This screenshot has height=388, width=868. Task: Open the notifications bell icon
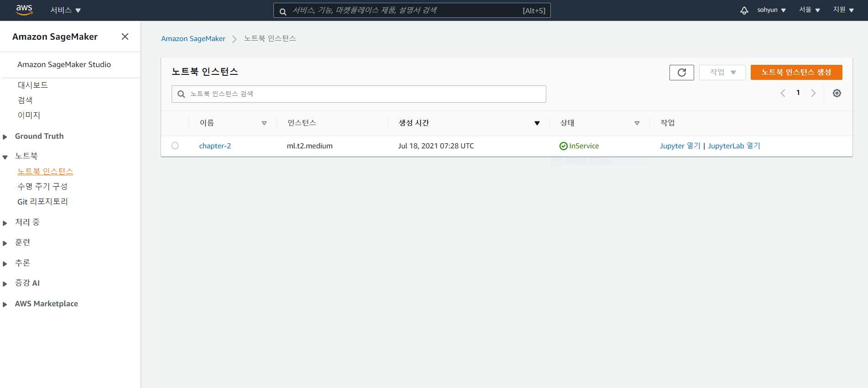tap(744, 10)
